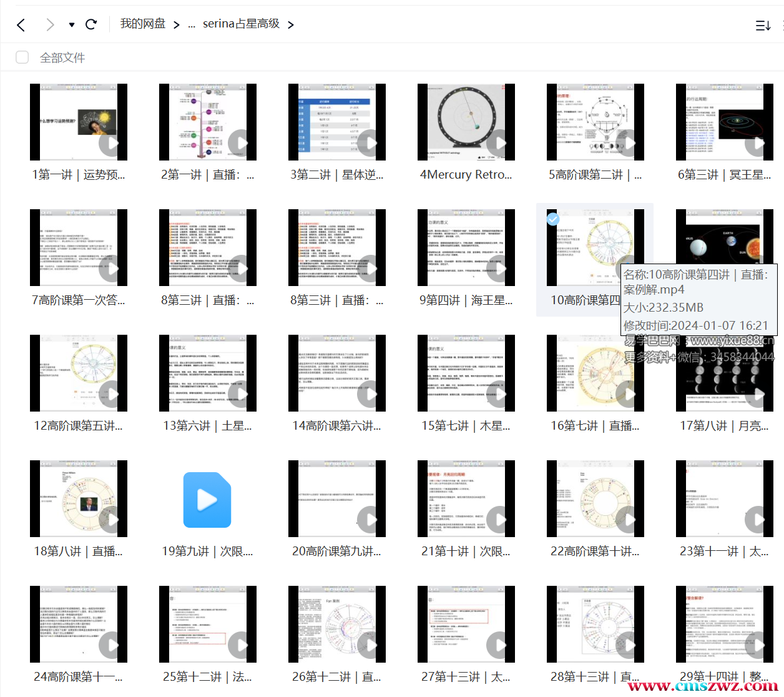Uncheck the selected 10高阶课第四讲 file checkbox

coord(553,219)
